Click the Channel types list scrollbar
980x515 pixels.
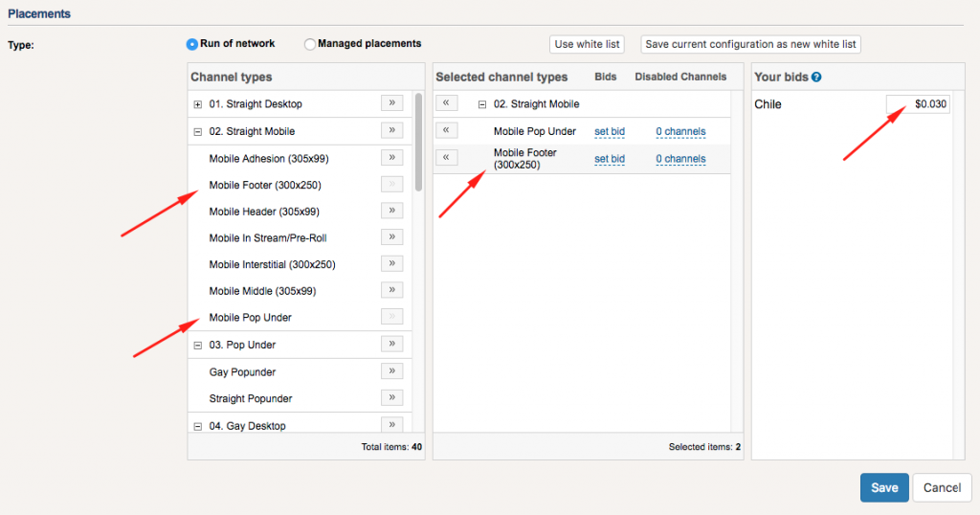tap(418, 144)
